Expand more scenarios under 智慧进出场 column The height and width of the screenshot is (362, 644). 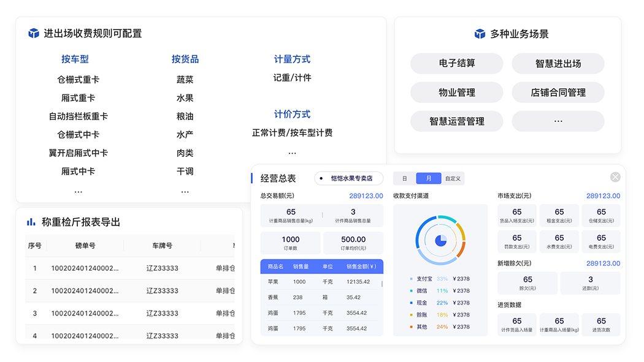pos(558,121)
